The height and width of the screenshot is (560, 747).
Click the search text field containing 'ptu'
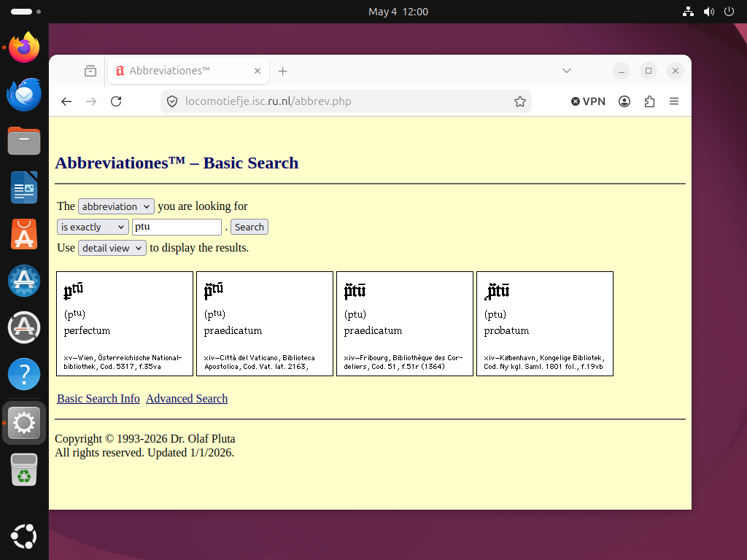177,227
